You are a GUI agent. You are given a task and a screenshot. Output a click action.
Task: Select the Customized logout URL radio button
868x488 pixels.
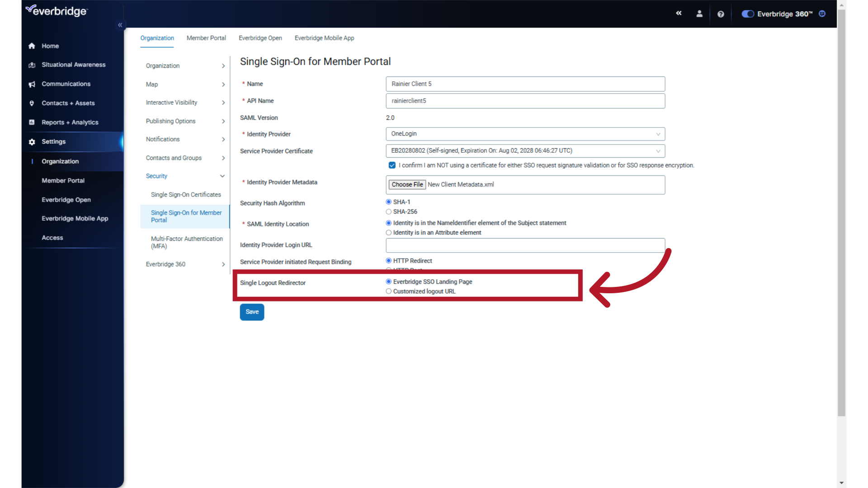pyautogui.click(x=389, y=291)
